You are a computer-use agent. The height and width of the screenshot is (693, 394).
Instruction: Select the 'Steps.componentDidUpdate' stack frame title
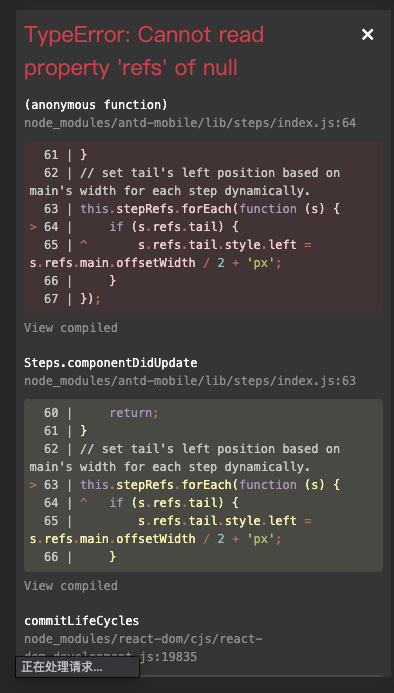point(111,363)
